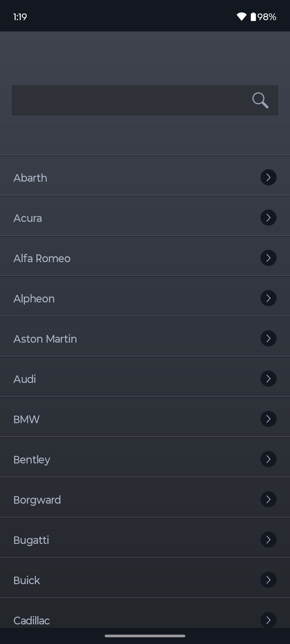Choose Cadillac from the brand list

tap(32, 620)
